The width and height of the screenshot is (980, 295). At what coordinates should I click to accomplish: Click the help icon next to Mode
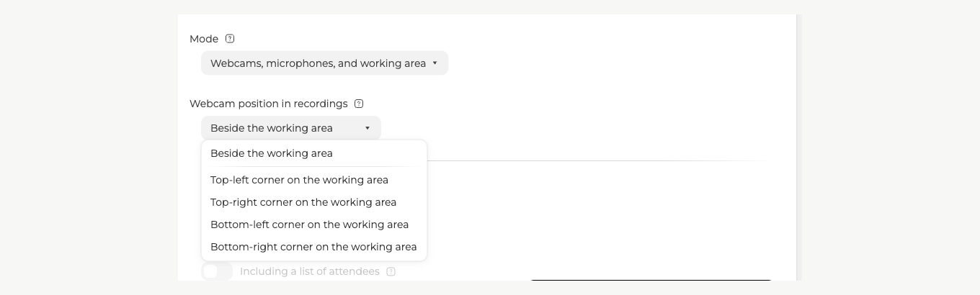230,39
